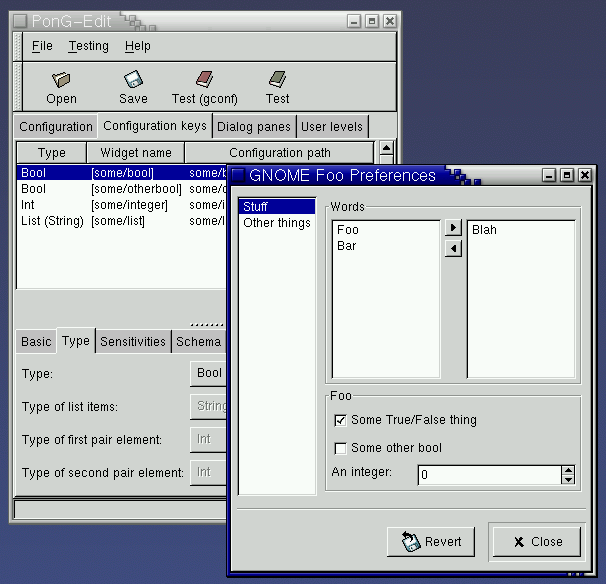Select Blah in the right Words list
Viewport: 606px width, 584px height.
(x=521, y=230)
